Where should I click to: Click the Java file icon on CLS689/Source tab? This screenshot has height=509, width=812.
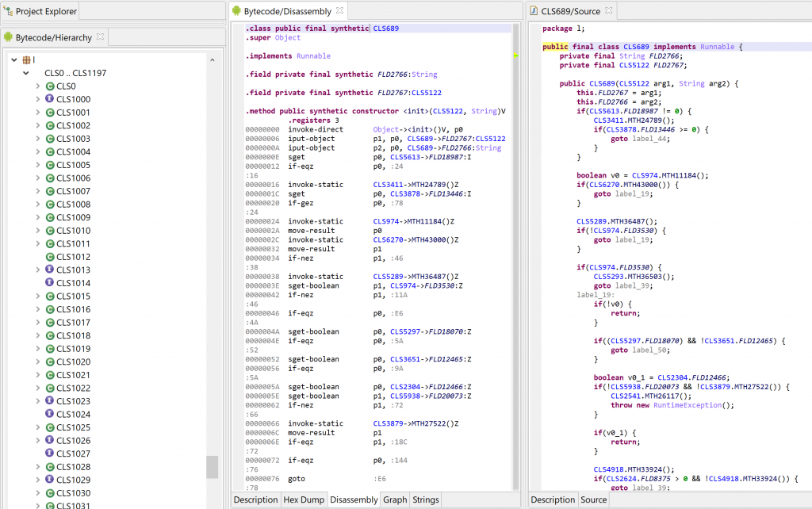534,11
